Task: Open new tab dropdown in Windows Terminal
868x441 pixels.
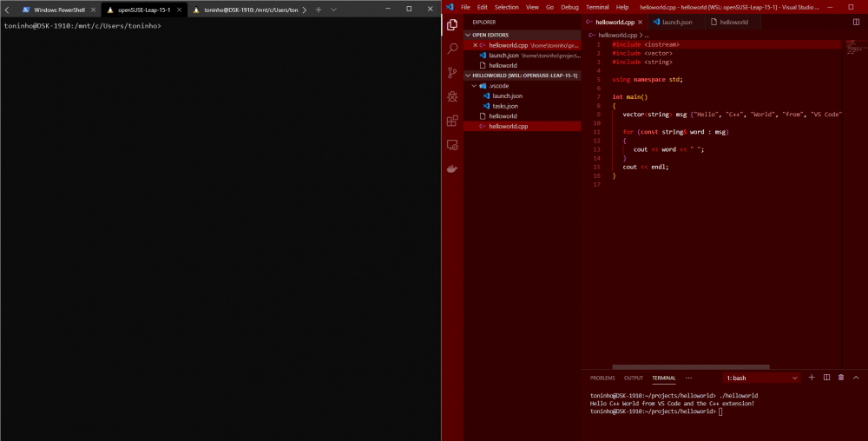Action: (333, 9)
